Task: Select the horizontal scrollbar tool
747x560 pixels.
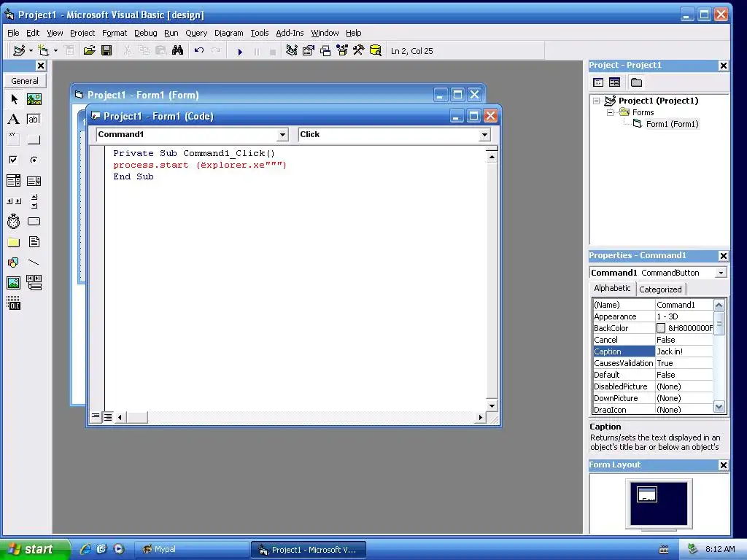Action: [14, 201]
